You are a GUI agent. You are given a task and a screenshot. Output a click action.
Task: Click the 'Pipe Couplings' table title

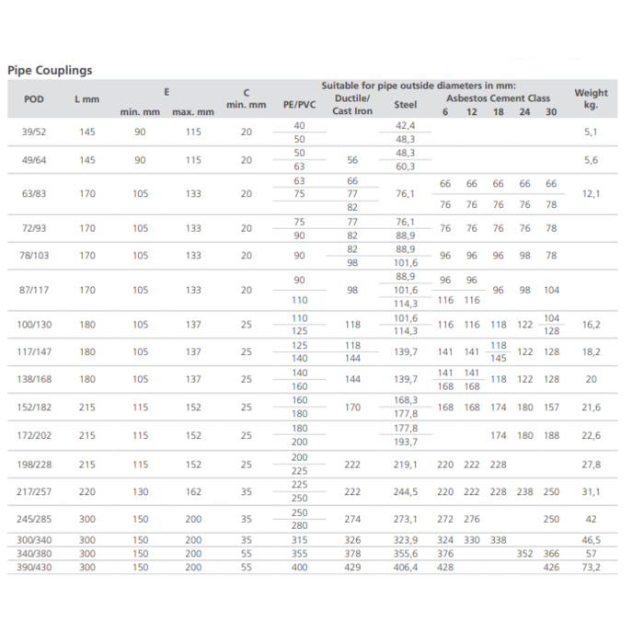coord(50,70)
